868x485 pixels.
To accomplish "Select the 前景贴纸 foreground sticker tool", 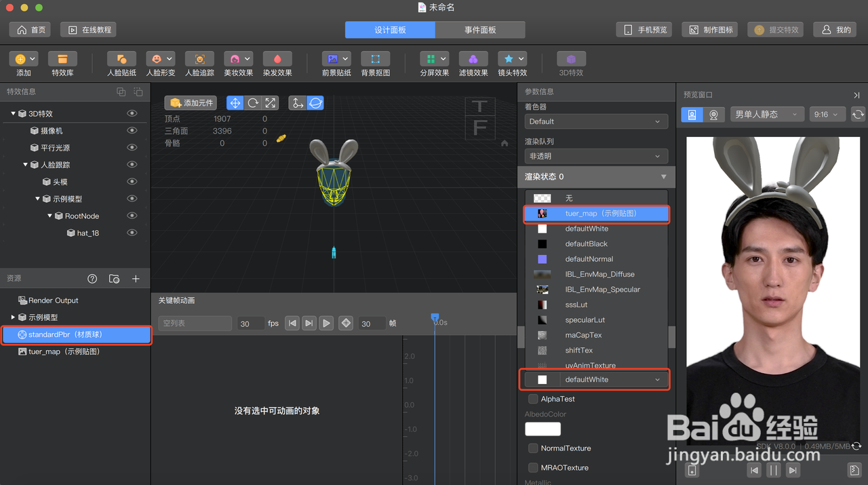I will 336,59.
